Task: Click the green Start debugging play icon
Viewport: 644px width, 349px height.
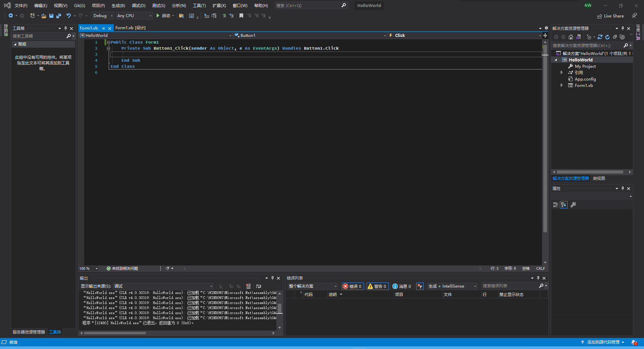Action: (158, 16)
